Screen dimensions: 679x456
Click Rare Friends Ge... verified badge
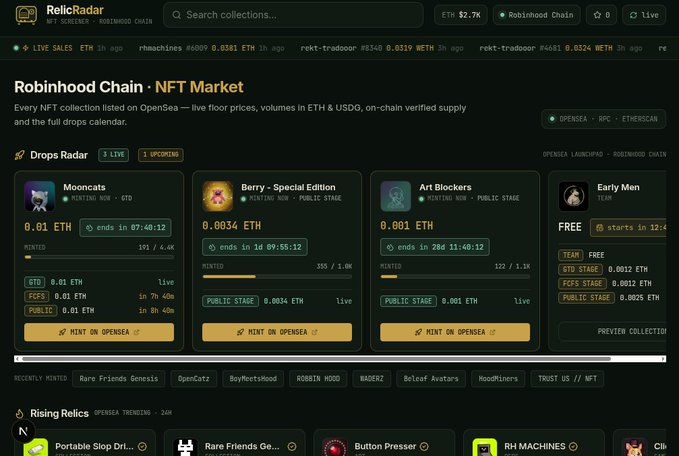pos(292,446)
